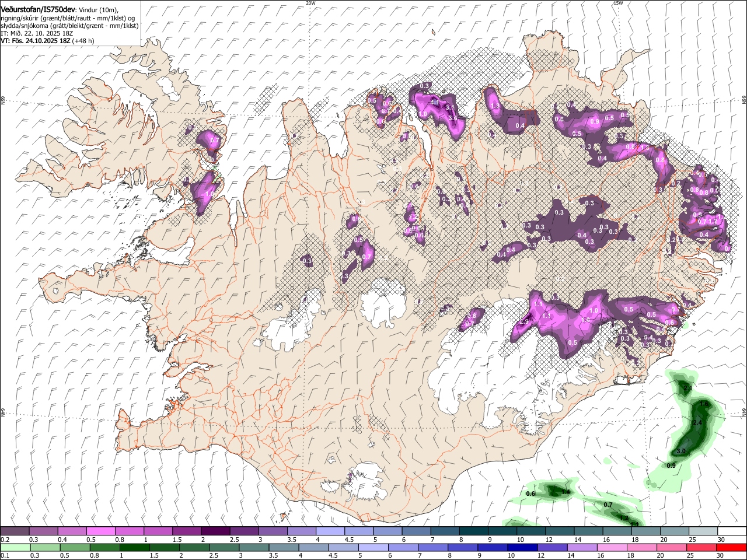Click the 'slydda/snjókoma' legend description line
Screen dimensions: 747x560
point(69,26)
